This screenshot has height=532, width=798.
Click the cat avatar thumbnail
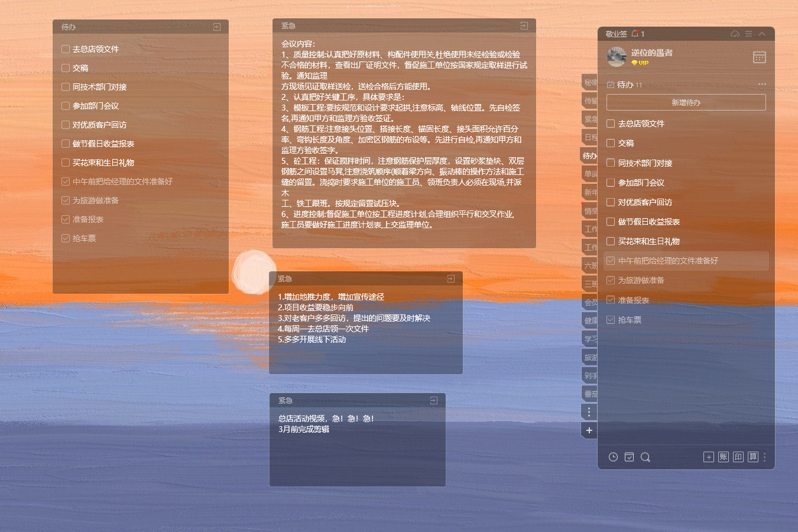point(617,57)
